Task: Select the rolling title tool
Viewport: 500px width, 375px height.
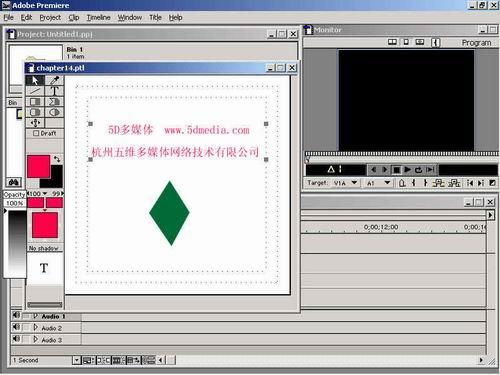Action: (x=35, y=123)
